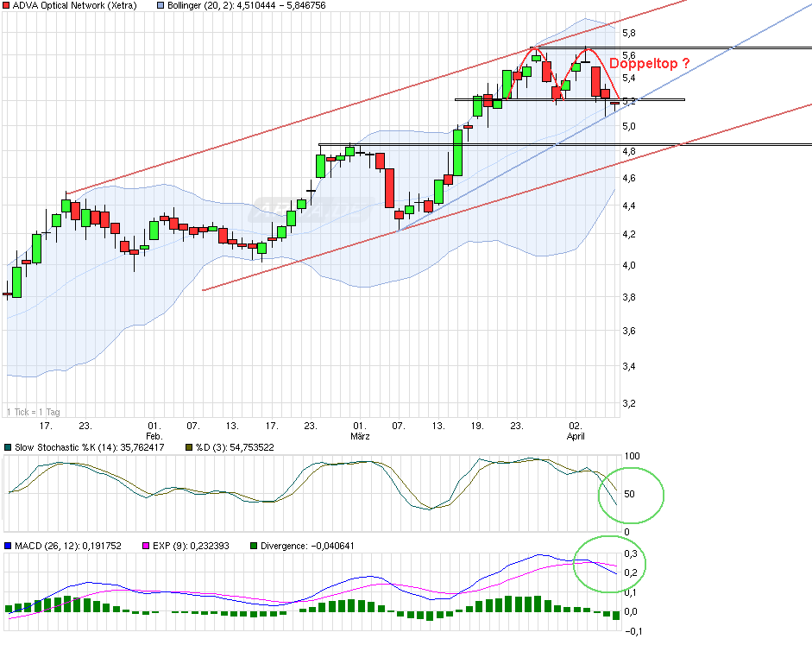
Task: Click the olive %D (3) legend square
Action: pyautogui.click(x=190, y=449)
